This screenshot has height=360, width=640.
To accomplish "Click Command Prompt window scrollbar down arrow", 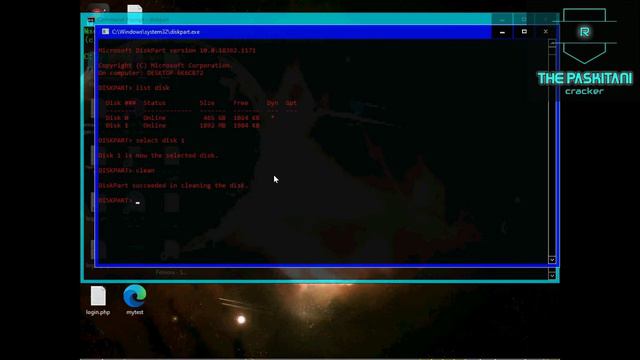I will 552,276.
